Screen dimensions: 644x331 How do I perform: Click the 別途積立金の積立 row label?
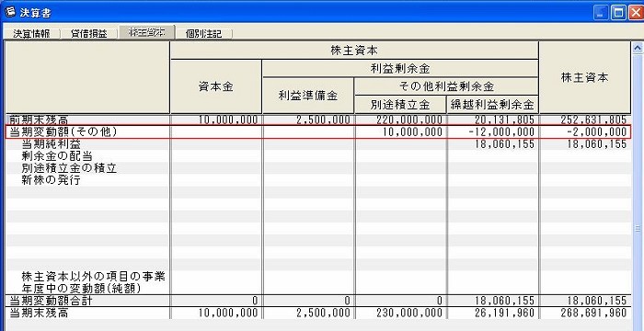69,168
